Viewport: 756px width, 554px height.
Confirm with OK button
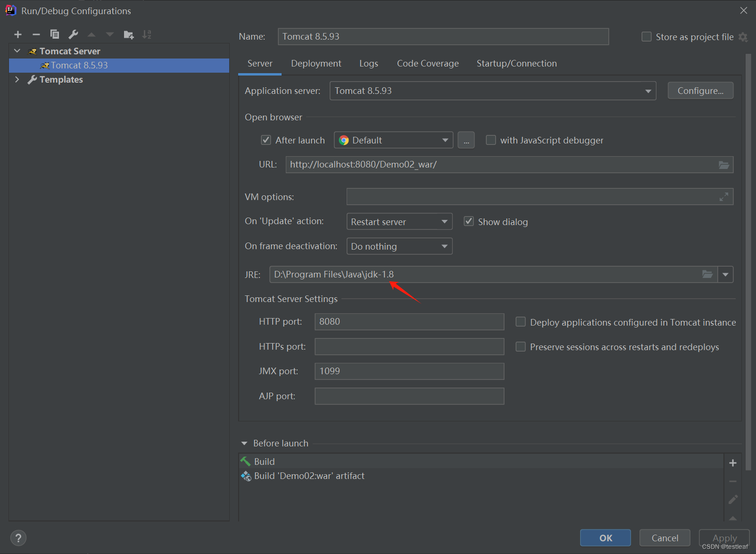(606, 538)
